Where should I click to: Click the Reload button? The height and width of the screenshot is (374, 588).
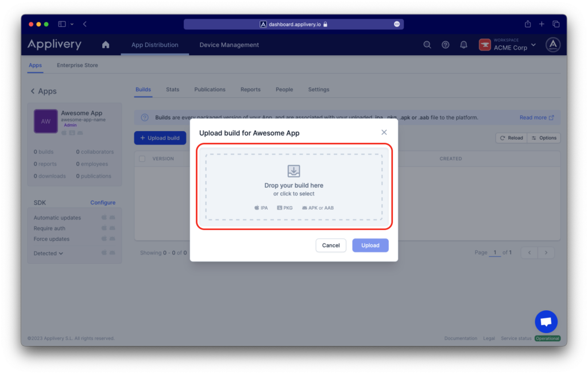[x=511, y=138]
